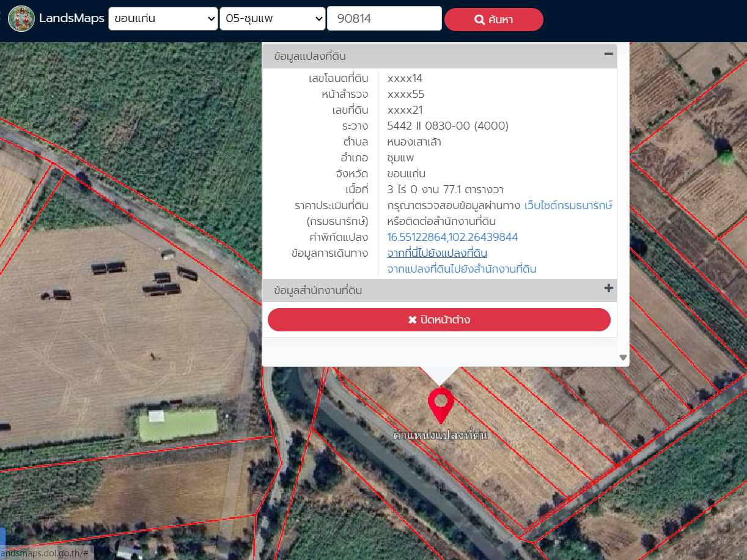Click จากแปลงที่ดินไปยังสำนักงานที่ดิน directions link

point(462,269)
